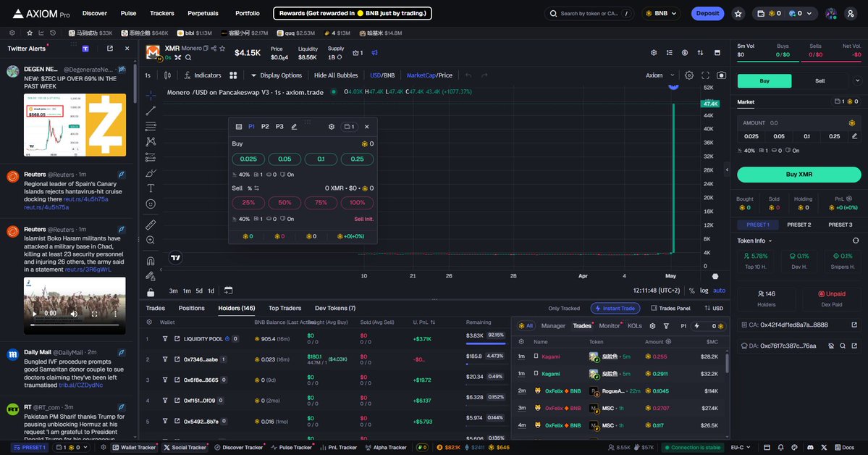Expand Token Info section
868x455 pixels.
[x=754, y=241]
